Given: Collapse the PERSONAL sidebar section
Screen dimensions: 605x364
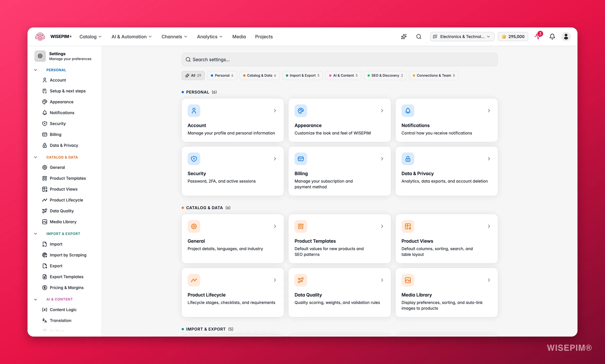Looking at the screenshot, I should point(36,70).
